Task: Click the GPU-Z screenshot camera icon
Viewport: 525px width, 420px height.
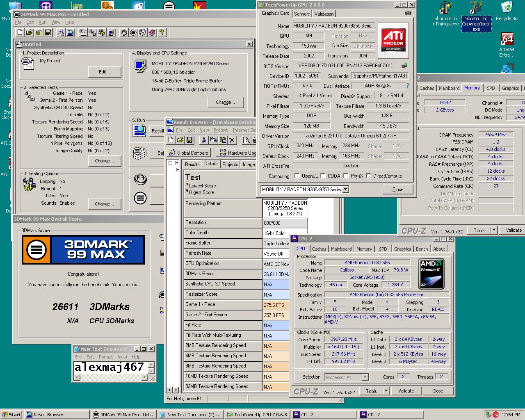Action: point(408,13)
